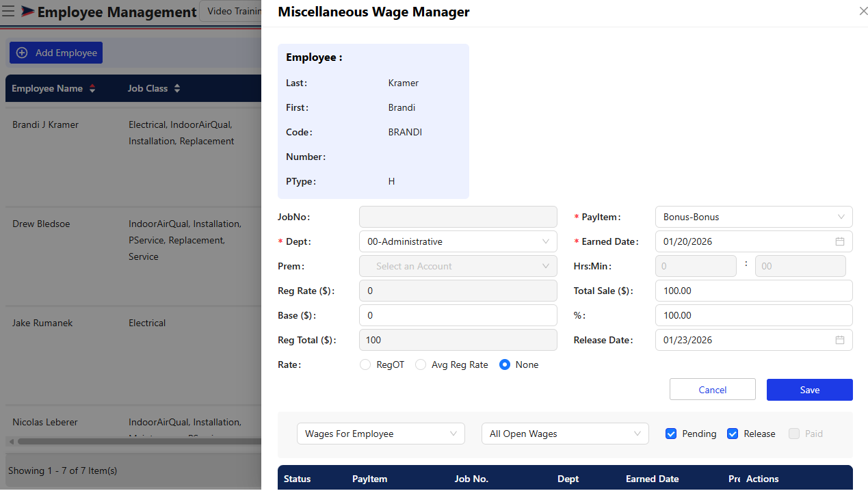868x491 pixels.
Task: Sort by Job Class column
Action: (x=177, y=89)
